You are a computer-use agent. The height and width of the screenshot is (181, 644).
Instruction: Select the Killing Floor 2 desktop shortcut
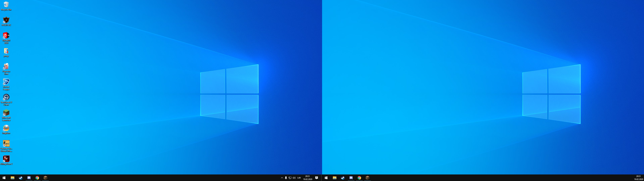[6, 160]
